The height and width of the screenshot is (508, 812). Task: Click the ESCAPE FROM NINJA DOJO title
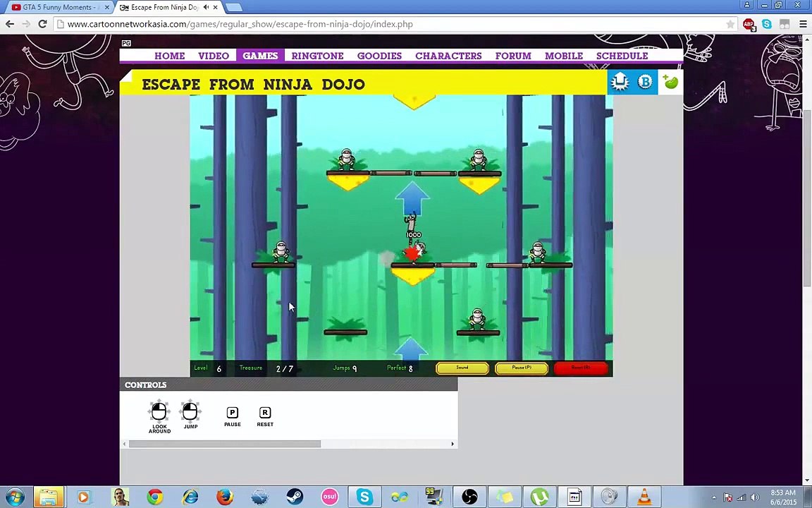coord(253,84)
